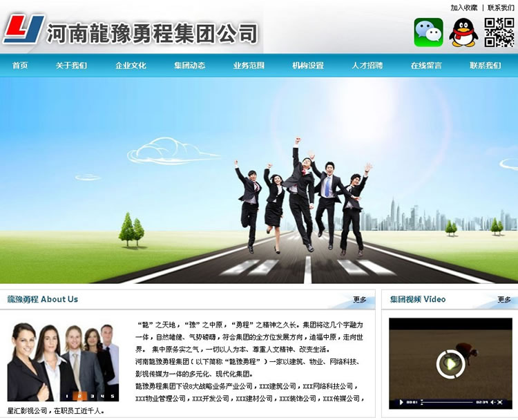Open the 首页 navigation item
This screenshot has width=518, height=420.
click(x=20, y=66)
